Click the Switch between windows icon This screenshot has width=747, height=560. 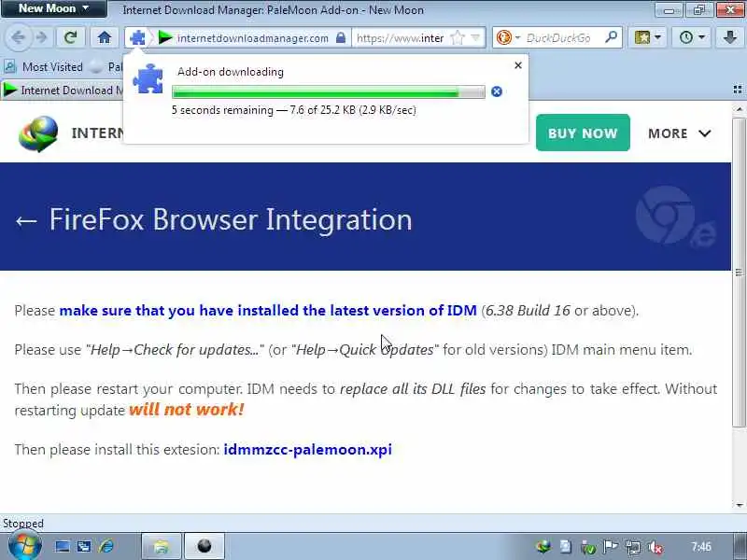tap(84, 546)
